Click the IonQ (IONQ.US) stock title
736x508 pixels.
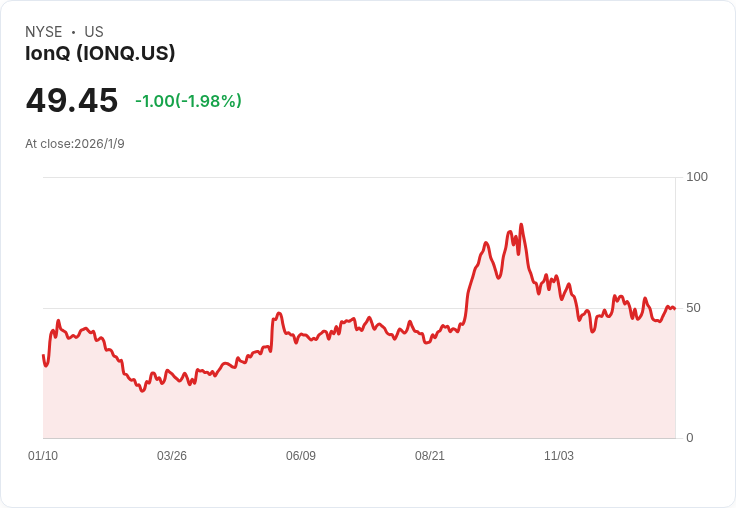pyautogui.click(x=100, y=54)
